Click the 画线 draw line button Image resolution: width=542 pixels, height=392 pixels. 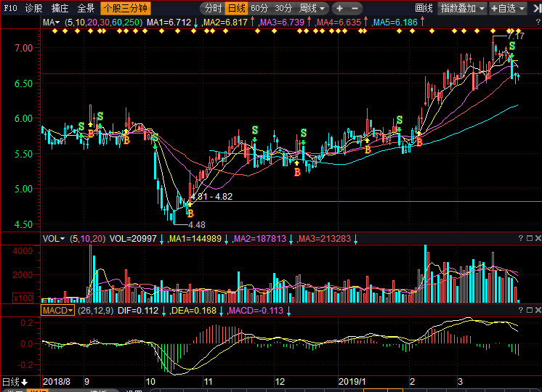424,9
